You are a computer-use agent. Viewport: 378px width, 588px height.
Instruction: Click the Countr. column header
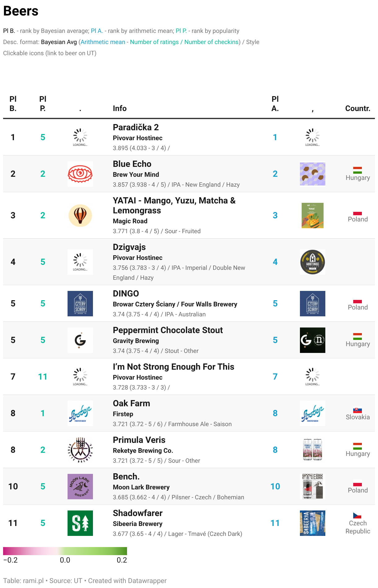pyautogui.click(x=358, y=108)
